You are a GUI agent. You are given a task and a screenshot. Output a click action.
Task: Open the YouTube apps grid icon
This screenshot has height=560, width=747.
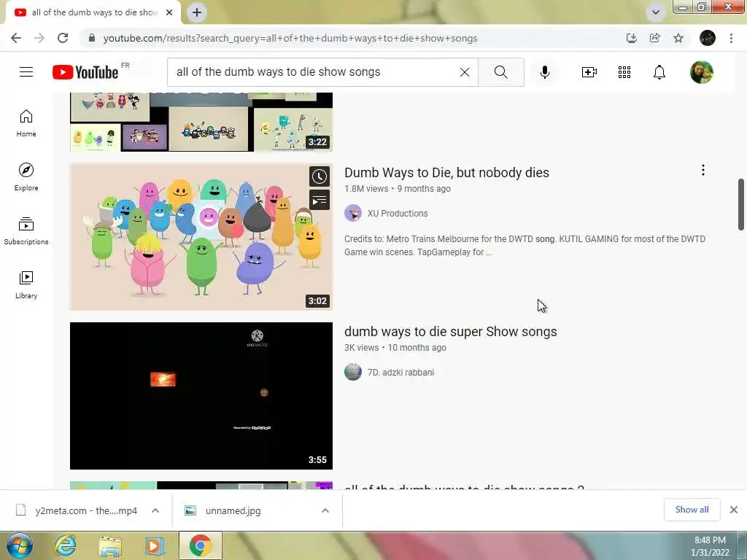624,72
